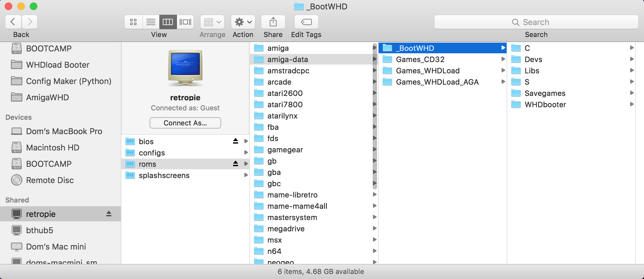Open the Devs folder
644x279 pixels.
[571, 59]
